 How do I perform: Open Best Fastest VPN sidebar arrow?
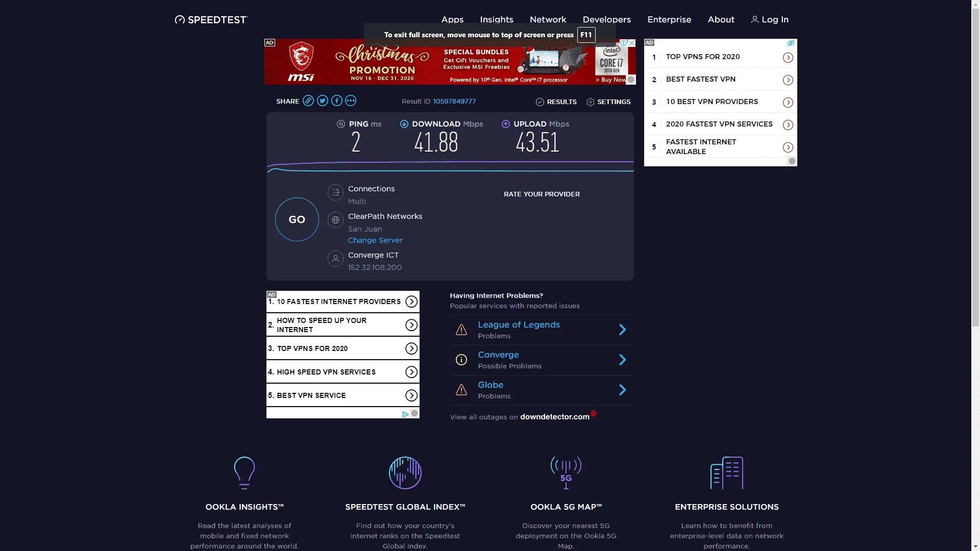click(788, 80)
